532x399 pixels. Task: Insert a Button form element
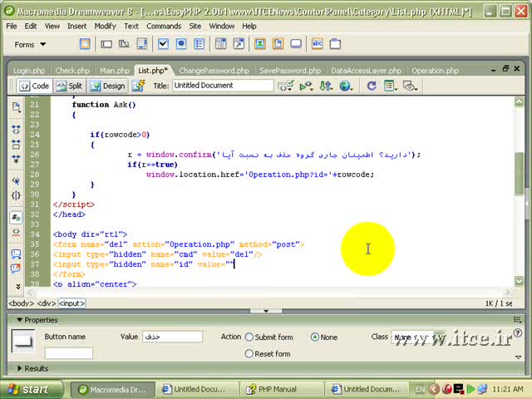click(296, 44)
